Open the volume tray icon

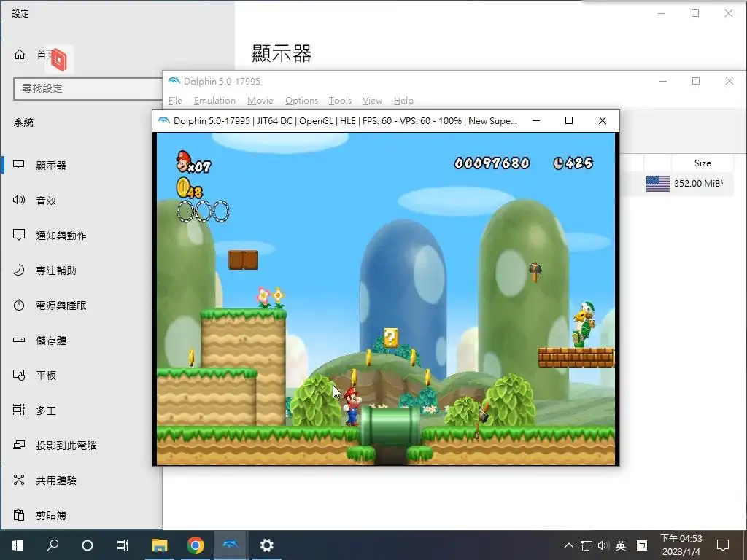603,545
